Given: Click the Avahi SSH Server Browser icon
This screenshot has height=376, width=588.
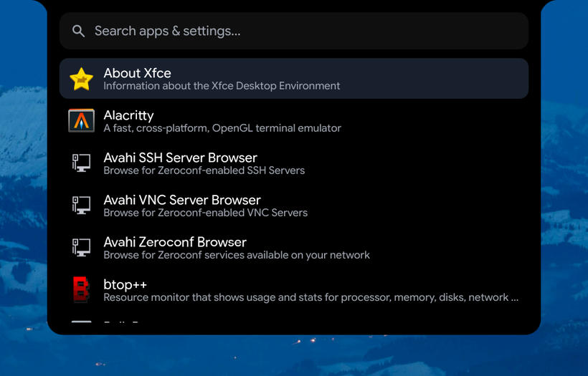Looking at the screenshot, I should [x=81, y=163].
